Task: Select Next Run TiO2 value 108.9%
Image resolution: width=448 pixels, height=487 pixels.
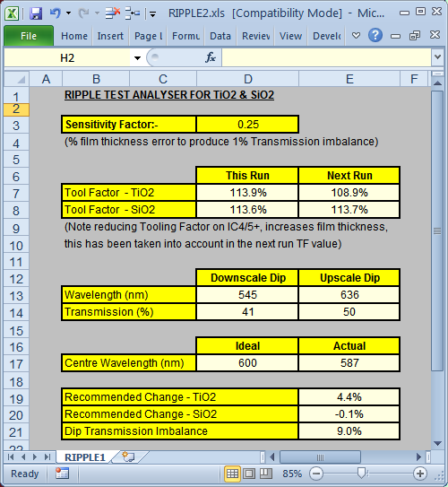Action: [x=349, y=193]
